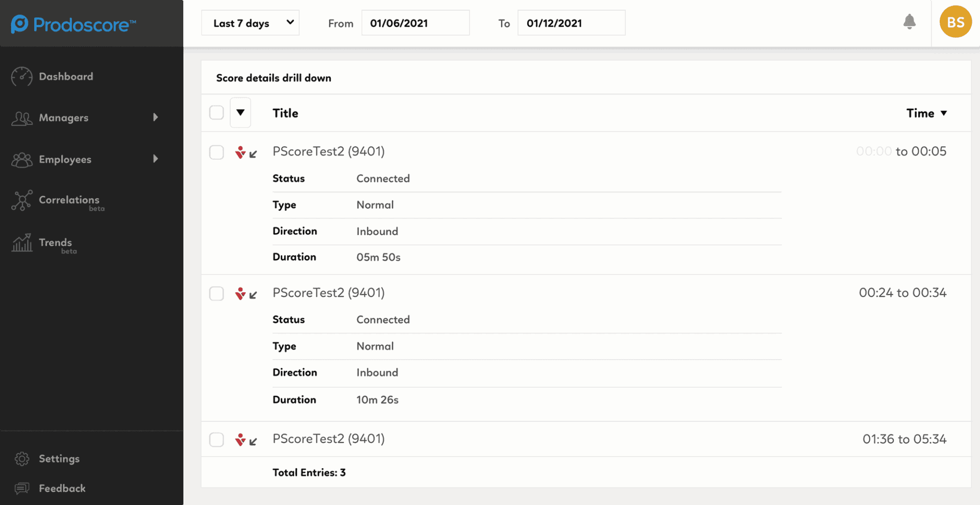Sort by the Time column arrow
Image resolution: width=980 pixels, height=505 pixels.
[944, 113]
